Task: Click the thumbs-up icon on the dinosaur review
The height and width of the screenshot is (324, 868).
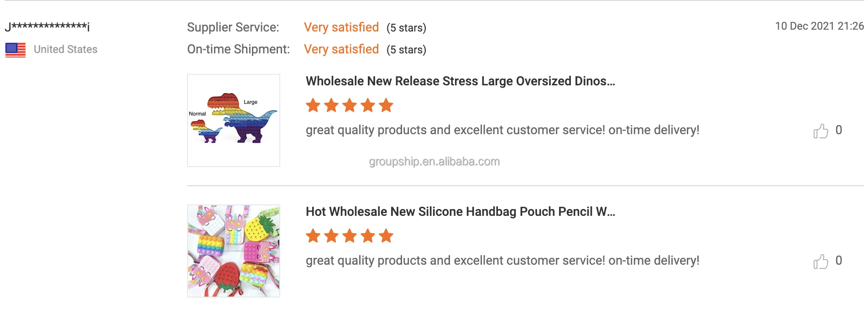Action: (x=821, y=131)
